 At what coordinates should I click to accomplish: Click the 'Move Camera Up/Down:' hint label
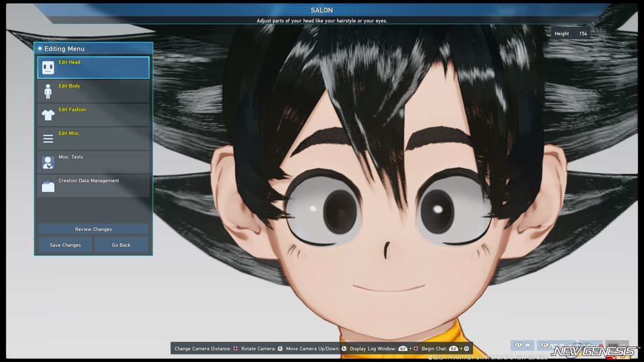312,349
